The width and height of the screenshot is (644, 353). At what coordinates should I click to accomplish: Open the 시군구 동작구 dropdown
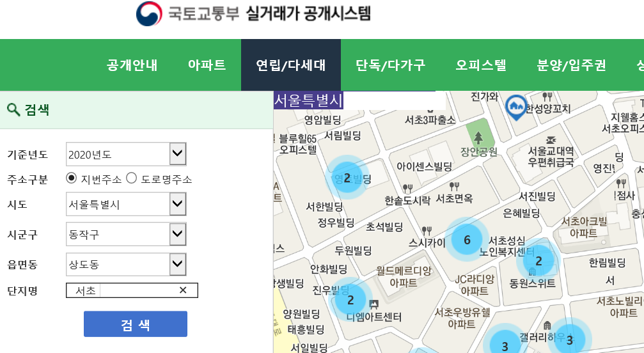[126, 234]
